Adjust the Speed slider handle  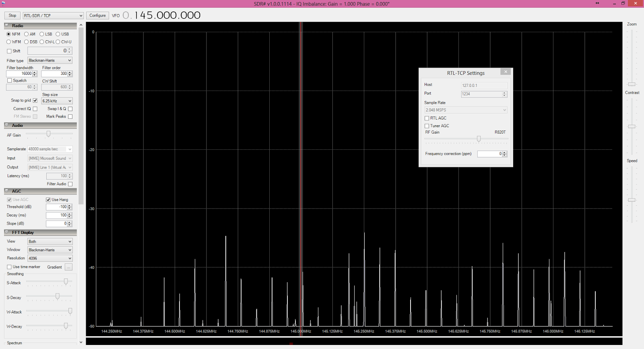click(632, 200)
